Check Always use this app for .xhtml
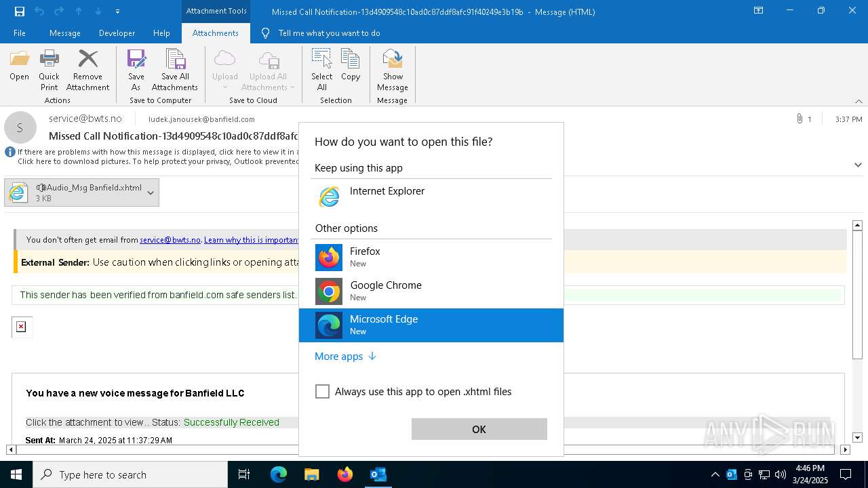The height and width of the screenshot is (488, 868). (x=322, y=392)
